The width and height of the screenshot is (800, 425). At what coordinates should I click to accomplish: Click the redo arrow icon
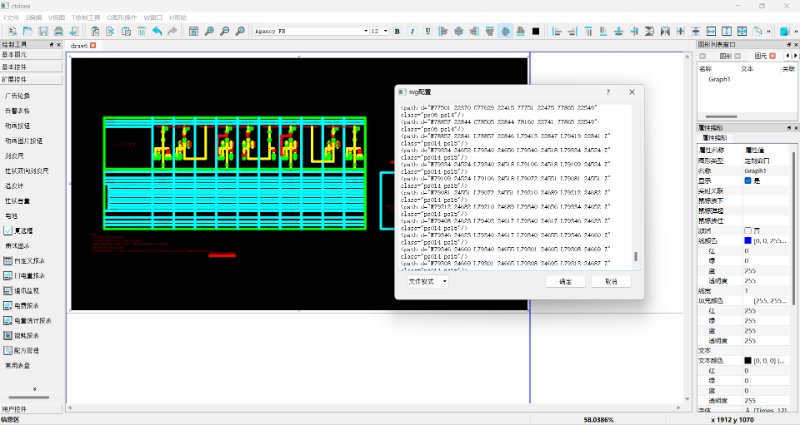pyautogui.click(x=172, y=31)
